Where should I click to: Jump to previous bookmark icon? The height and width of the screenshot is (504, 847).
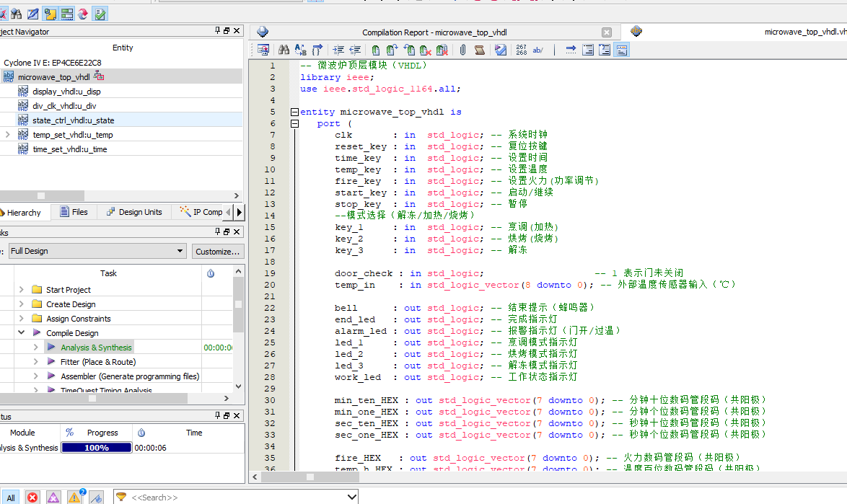(x=409, y=50)
